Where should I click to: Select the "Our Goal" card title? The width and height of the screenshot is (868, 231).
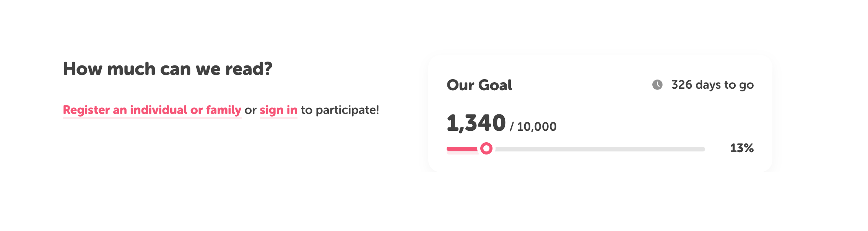point(479,85)
